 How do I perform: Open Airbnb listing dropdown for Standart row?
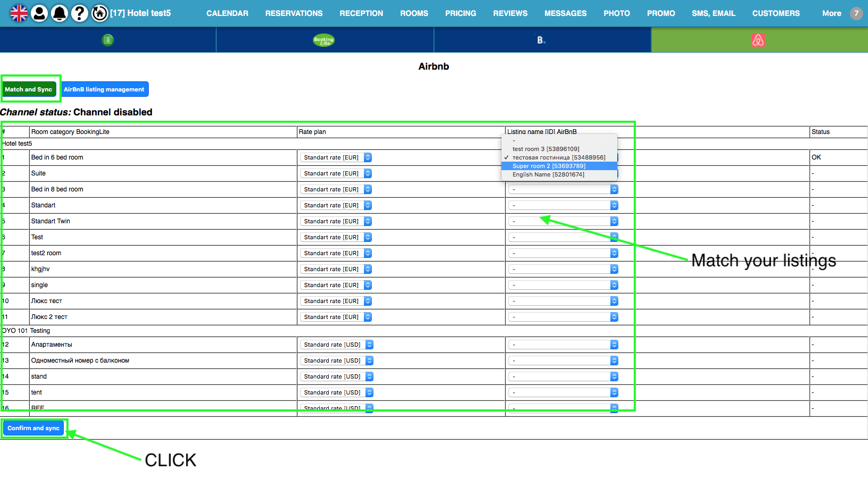click(563, 205)
